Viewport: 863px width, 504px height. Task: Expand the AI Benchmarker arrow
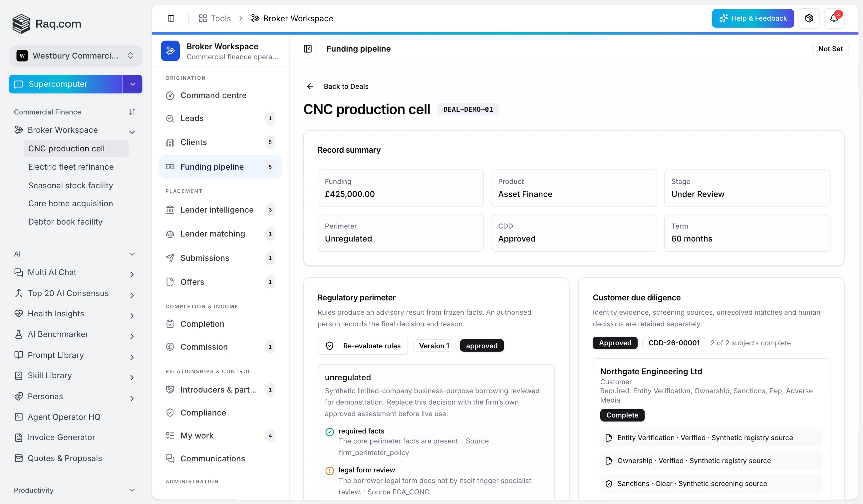point(132,336)
